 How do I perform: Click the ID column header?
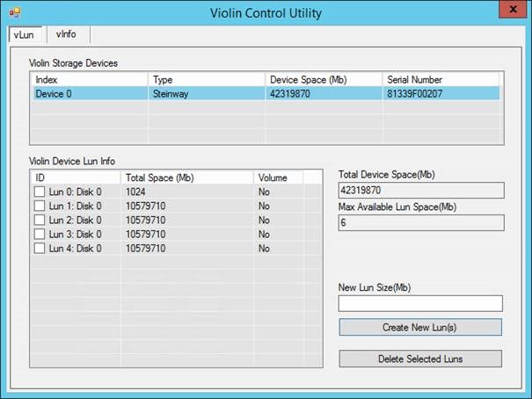pyautogui.click(x=76, y=178)
